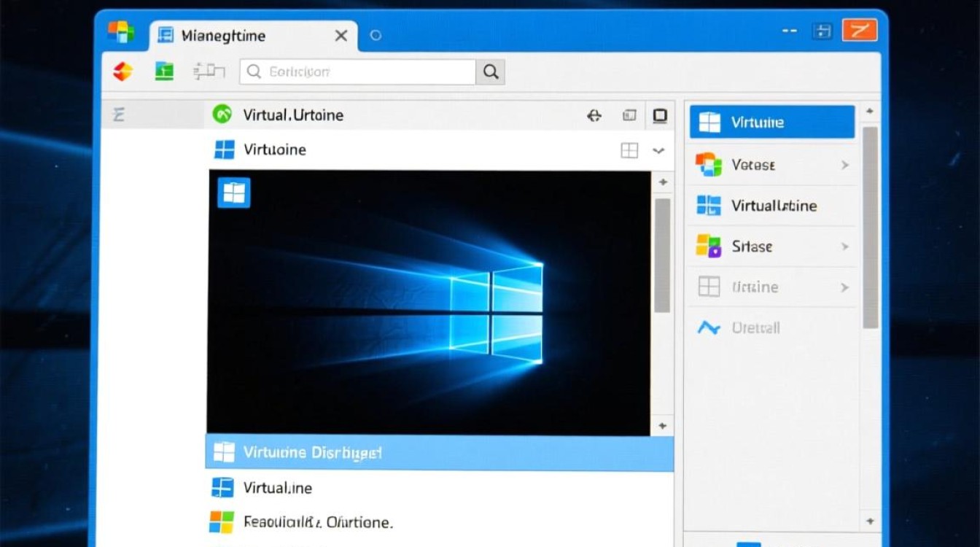Open the Virtuallrtine sidebar entry
The width and height of the screenshot is (980, 547).
pyautogui.click(x=771, y=206)
